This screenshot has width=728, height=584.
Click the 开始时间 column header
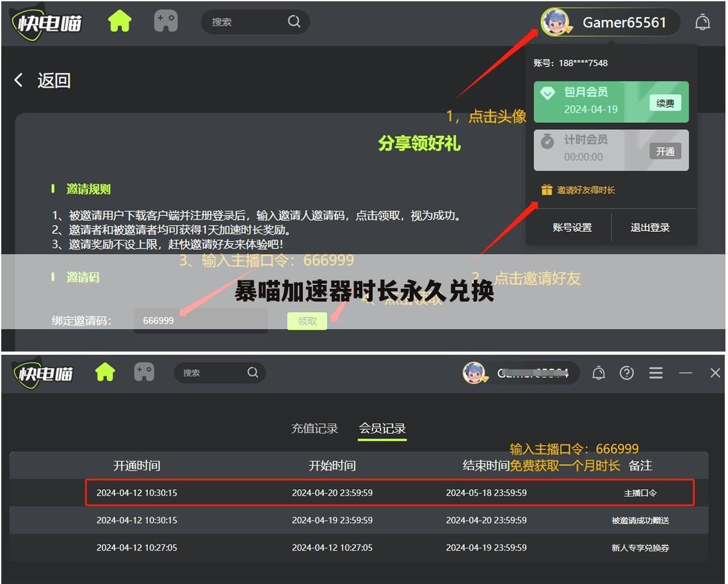click(332, 466)
